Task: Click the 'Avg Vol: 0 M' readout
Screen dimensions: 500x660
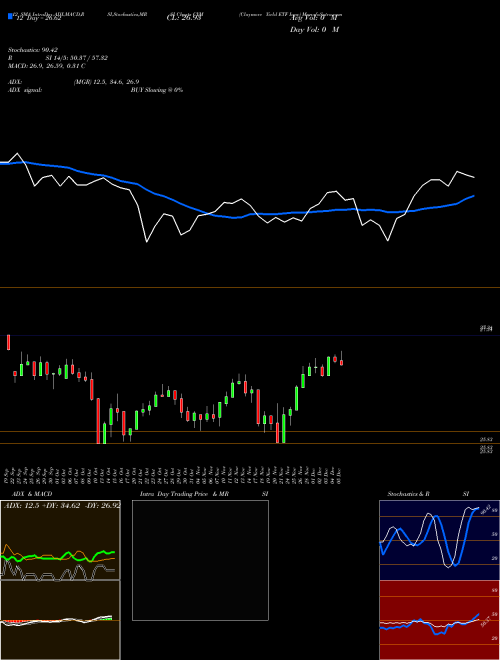Action: (314, 18)
